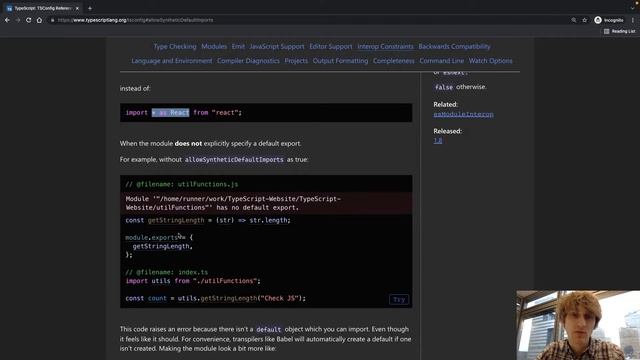Bookmark the page with the star icon
Image resolution: width=640 pixels, height=360 pixels.
tap(584, 20)
